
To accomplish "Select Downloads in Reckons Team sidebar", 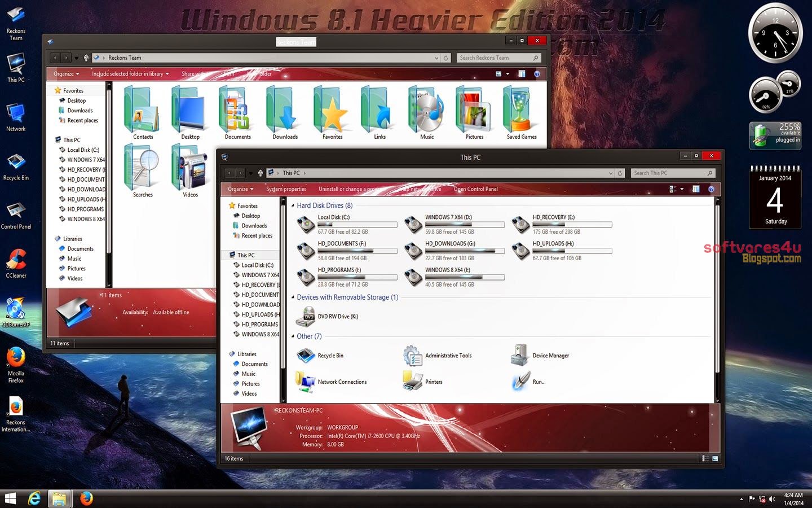I will [x=76, y=111].
